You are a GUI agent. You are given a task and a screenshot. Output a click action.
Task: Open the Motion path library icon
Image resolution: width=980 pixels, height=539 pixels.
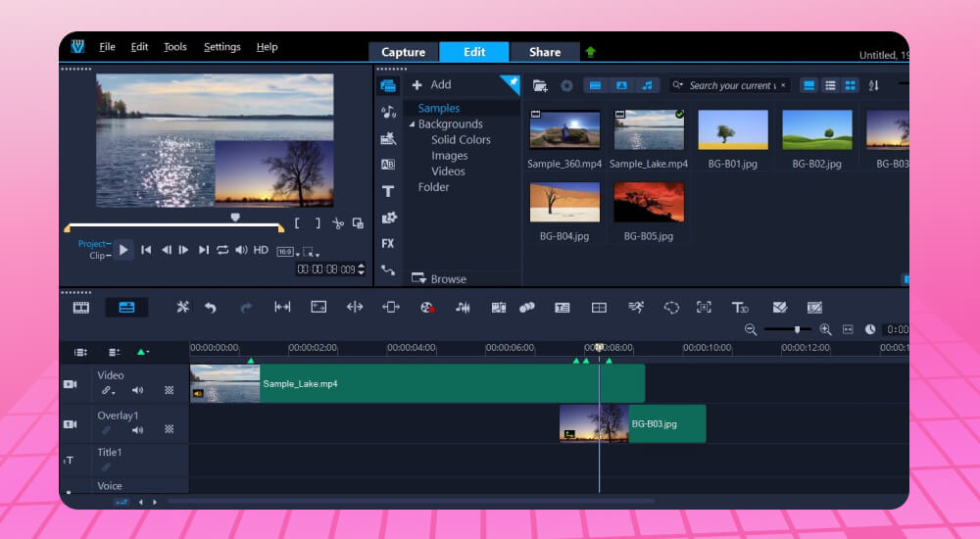pos(388,270)
